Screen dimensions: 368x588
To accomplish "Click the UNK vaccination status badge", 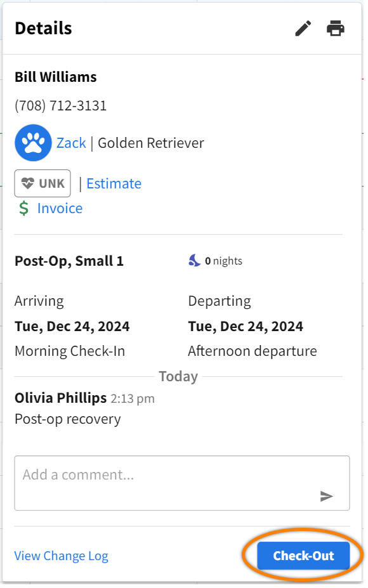I will (x=42, y=183).
